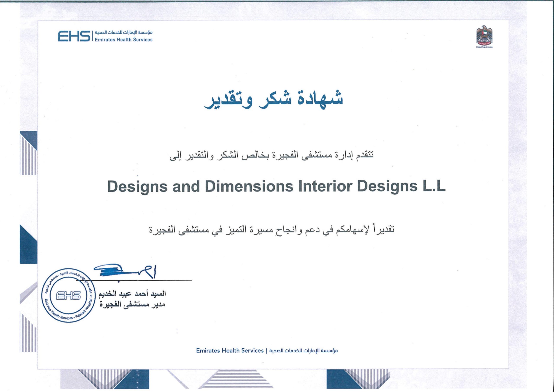Viewport: 554px width, 392px height.
Task: Click the Arabic footer organization name
Action: tap(303, 350)
